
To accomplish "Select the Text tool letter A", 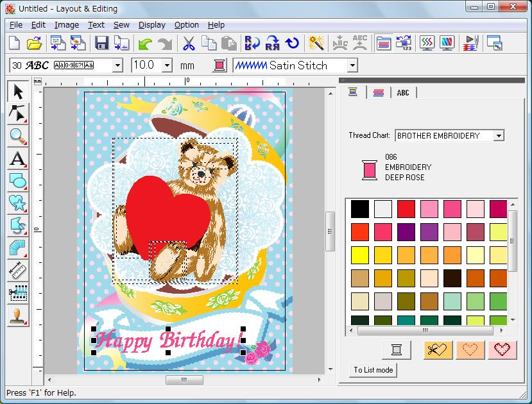I will click(18, 158).
